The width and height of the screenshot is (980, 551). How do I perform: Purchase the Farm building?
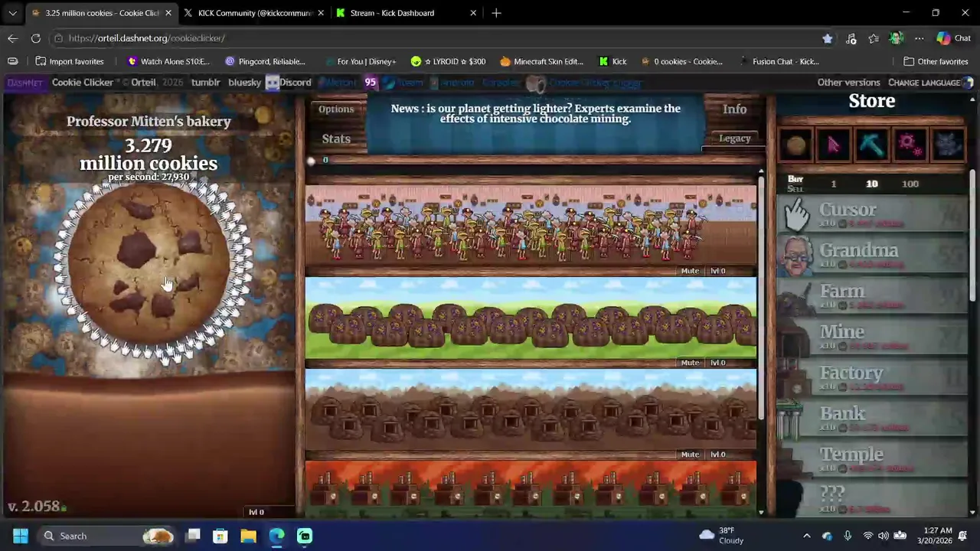872,296
